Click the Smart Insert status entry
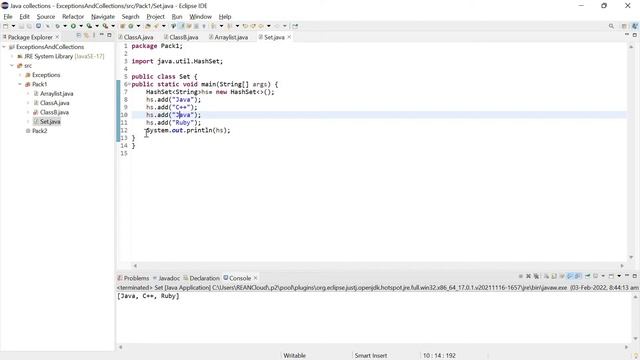The width and height of the screenshot is (640, 360). [371, 356]
